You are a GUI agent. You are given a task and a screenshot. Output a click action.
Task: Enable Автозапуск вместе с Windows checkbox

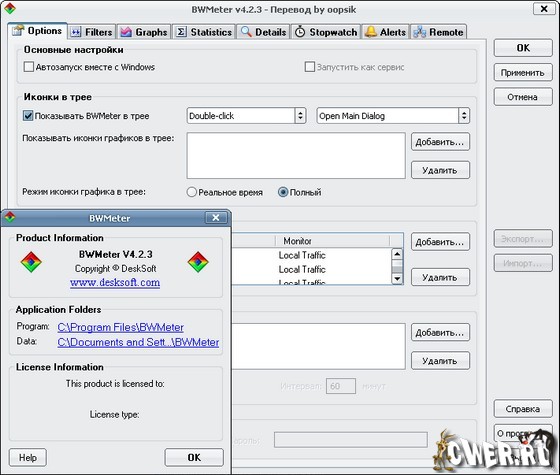click(x=29, y=67)
